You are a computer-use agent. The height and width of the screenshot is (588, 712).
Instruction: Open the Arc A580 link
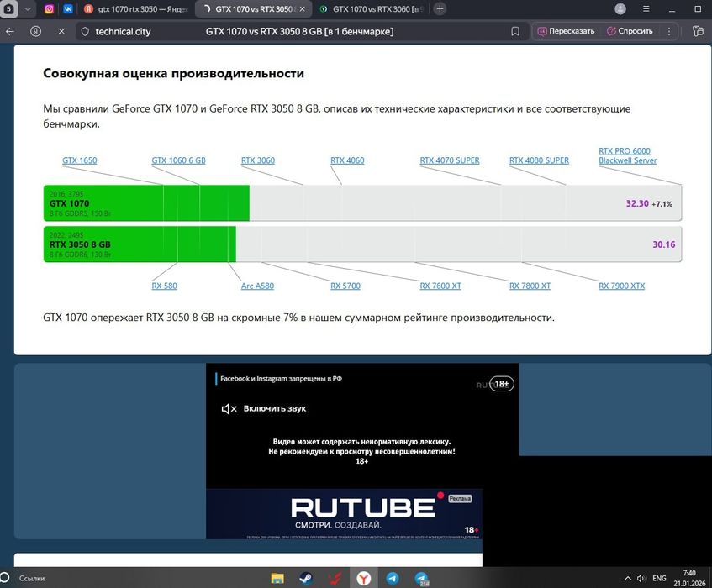pyautogui.click(x=257, y=286)
